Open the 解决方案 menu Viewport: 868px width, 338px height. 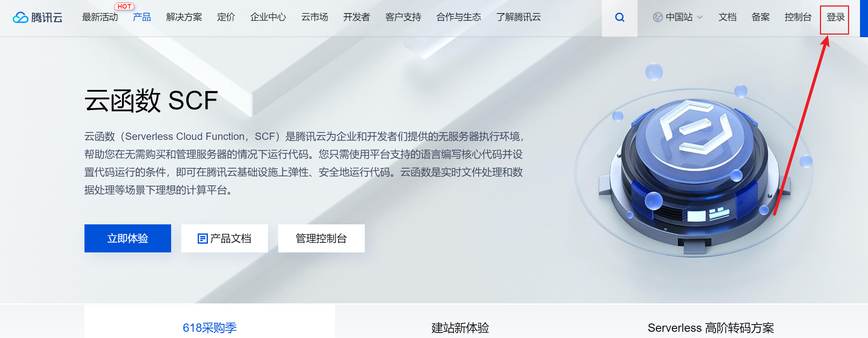(x=184, y=17)
